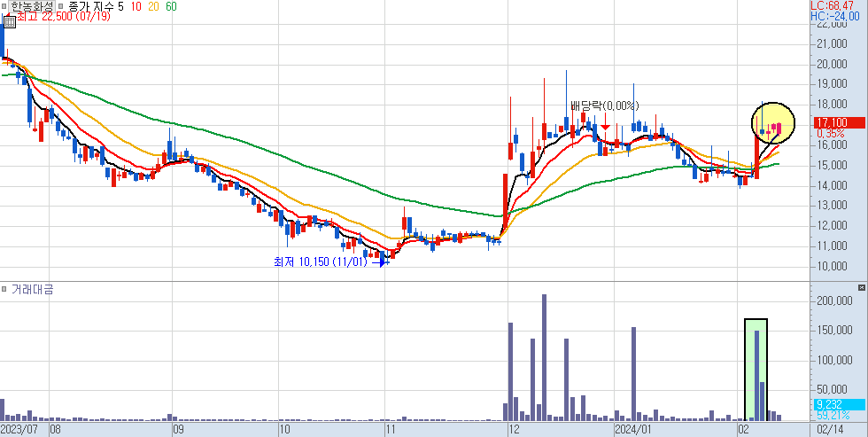The width and height of the screenshot is (868, 437).
Task: Click the 배당락(0,00%) ex-dividend label
Action: [605, 105]
